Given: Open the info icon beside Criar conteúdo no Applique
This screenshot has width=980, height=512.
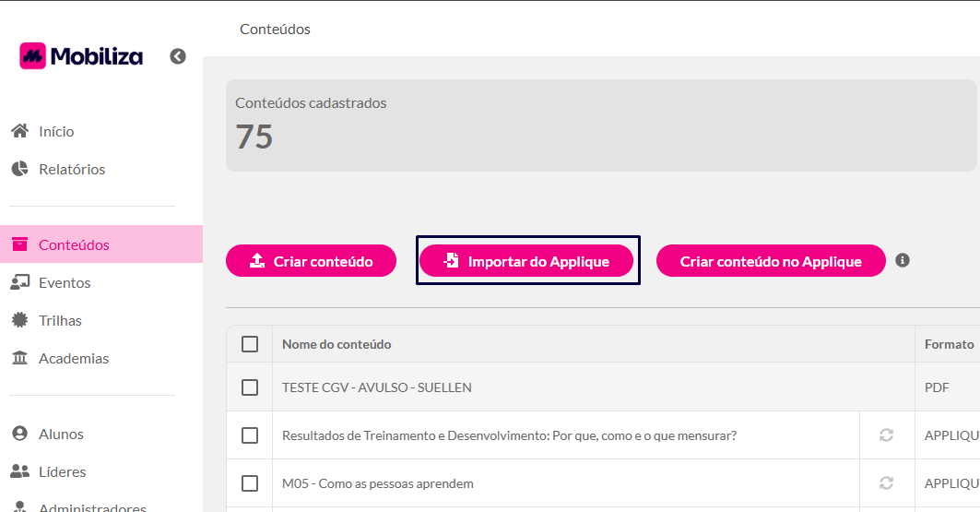Looking at the screenshot, I should point(902,260).
